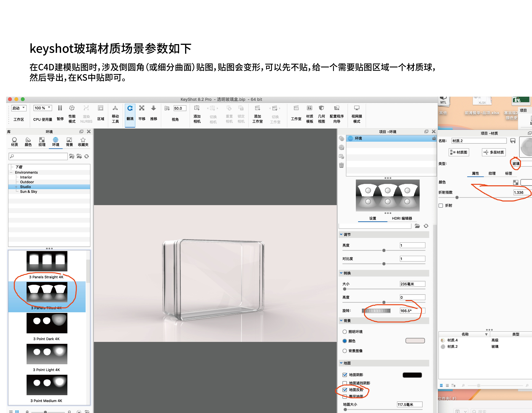Select the 区域 region render icon

pyautogui.click(x=101, y=108)
